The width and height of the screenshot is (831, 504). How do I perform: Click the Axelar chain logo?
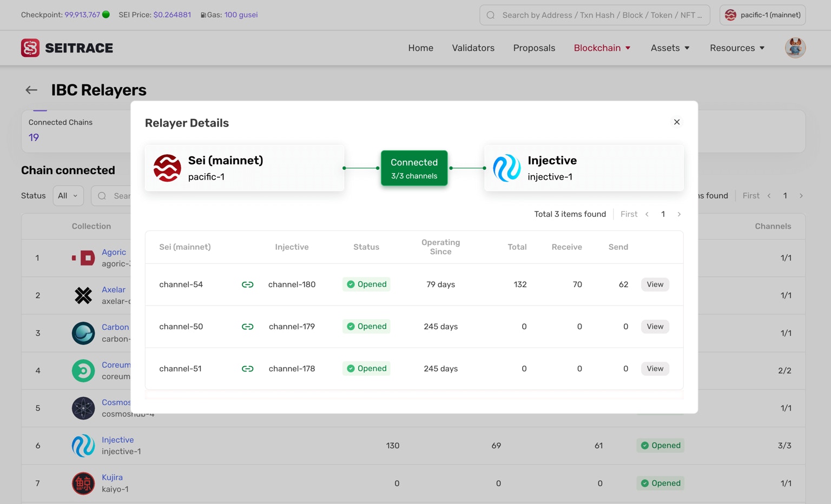pyautogui.click(x=83, y=295)
